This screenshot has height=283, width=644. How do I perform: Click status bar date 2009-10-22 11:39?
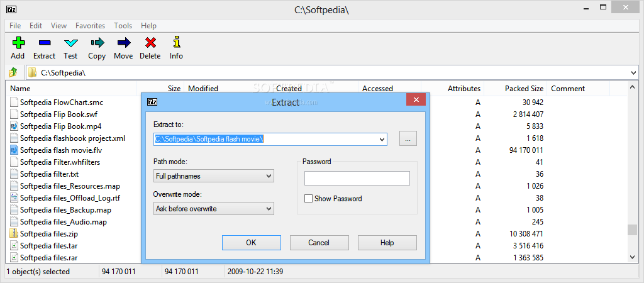(x=255, y=272)
